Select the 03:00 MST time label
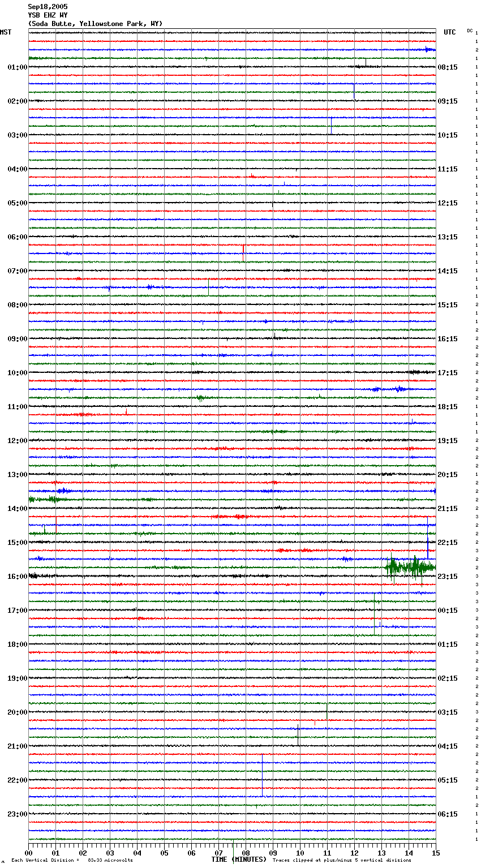The width and height of the screenshot is (481, 868). tap(18, 135)
